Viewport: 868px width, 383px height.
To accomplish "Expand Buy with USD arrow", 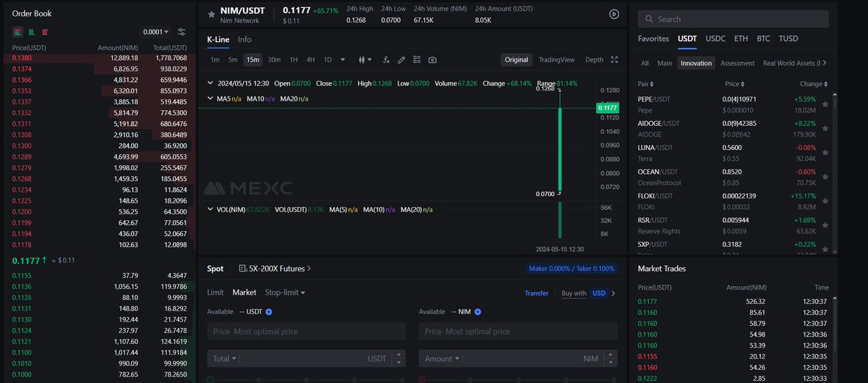I will coord(613,293).
